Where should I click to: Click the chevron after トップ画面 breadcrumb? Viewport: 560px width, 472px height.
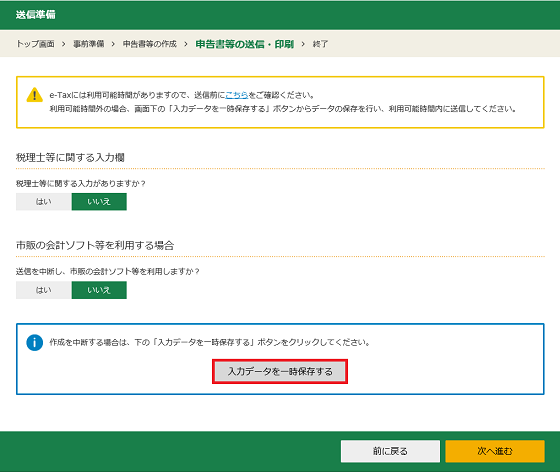coord(64,44)
